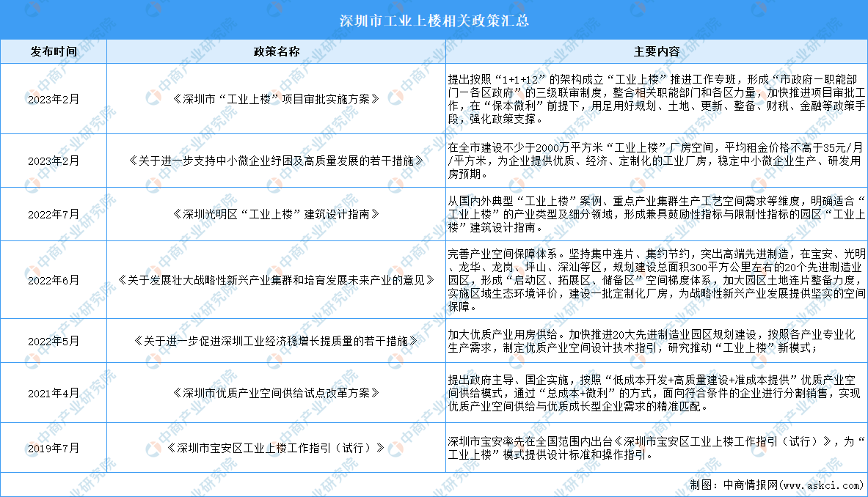
Task: Click policy 《关于进一步促进深圳工业经济稳增长提质量的若干措施》
Action: tap(276, 341)
